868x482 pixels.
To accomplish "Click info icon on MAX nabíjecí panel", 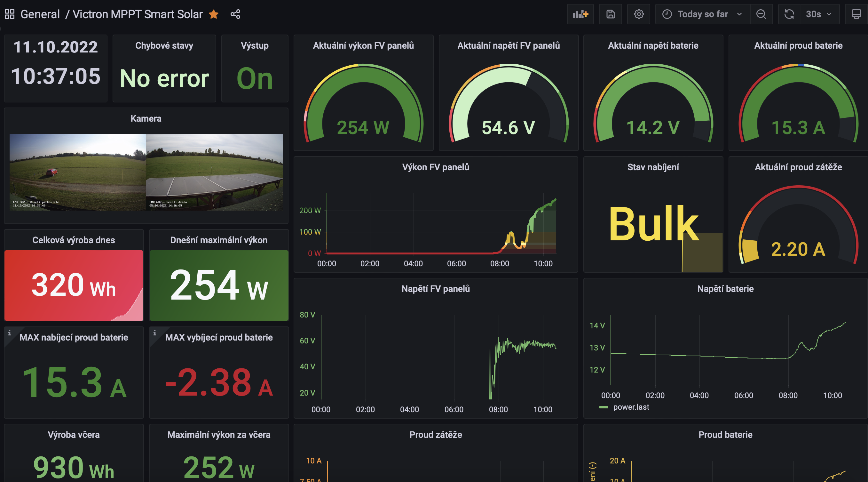I will click(x=10, y=333).
